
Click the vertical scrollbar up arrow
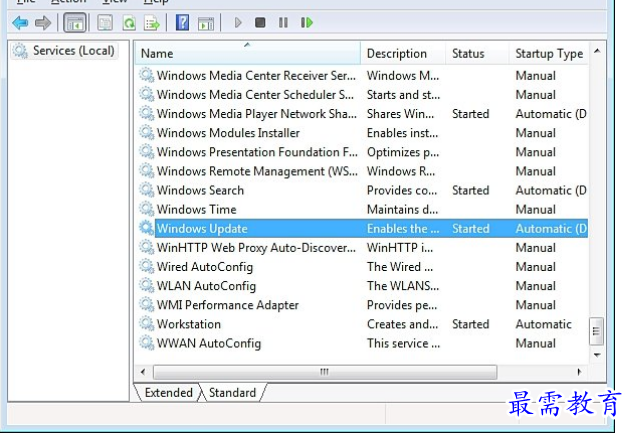(597, 51)
